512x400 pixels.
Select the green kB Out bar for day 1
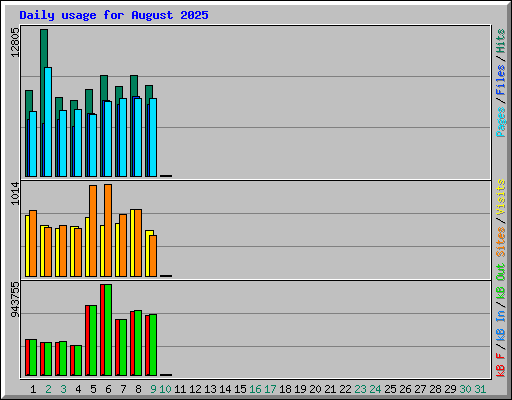click(33, 357)
